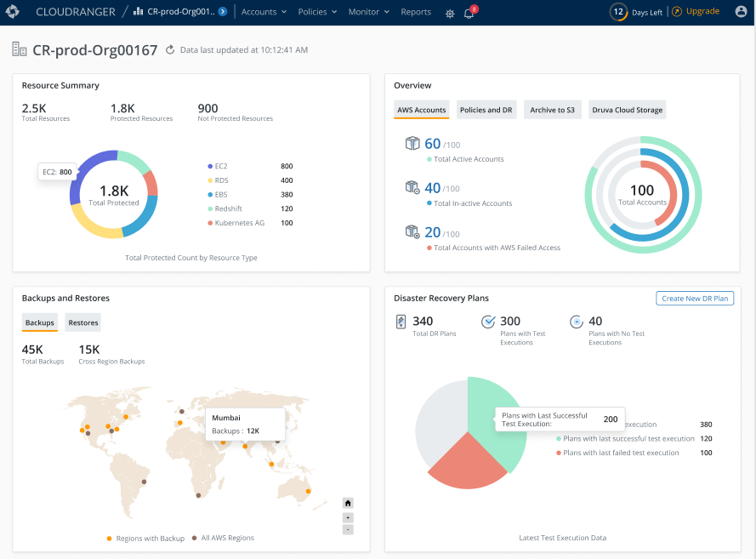Viewport: 756px width, 559px height.
Task: Click the map home reset icon
Action: (347, 503)
